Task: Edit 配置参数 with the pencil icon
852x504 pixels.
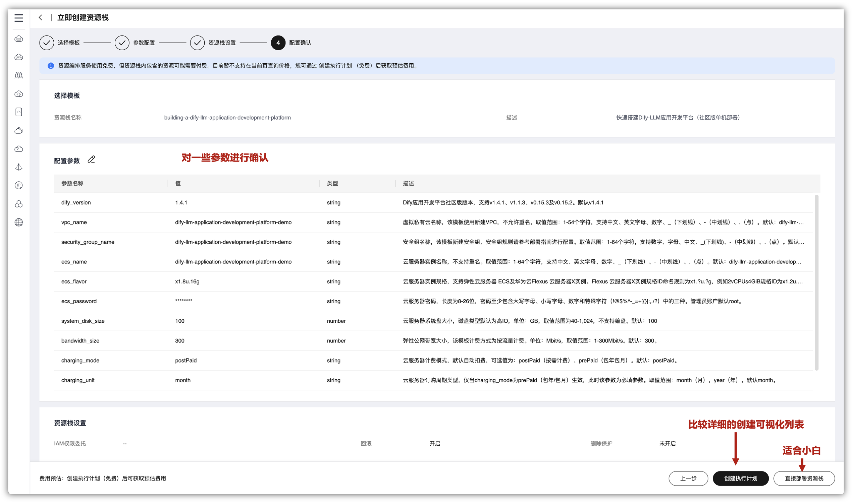Action: click(91, 159)
